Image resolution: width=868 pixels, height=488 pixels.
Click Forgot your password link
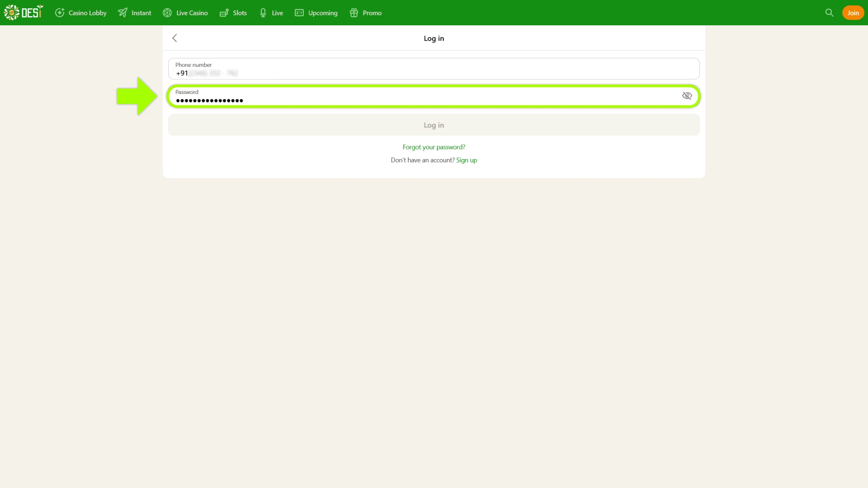434,147
